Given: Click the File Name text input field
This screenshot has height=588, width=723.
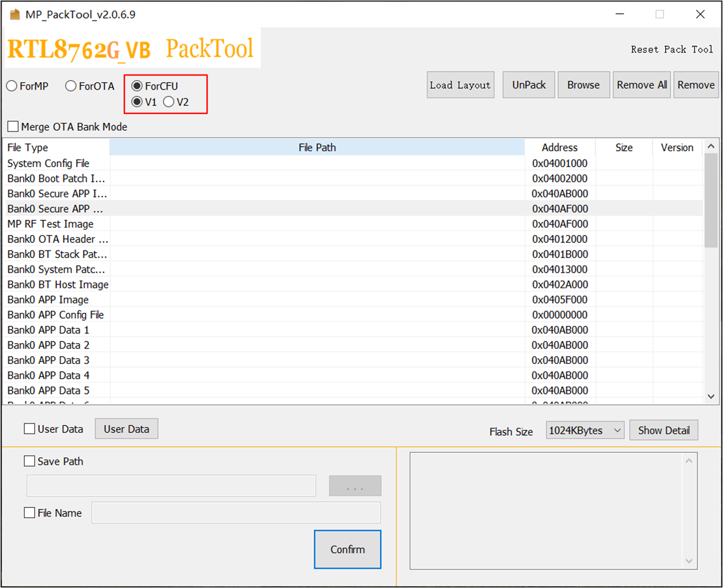Looking at the screenshot, I should point(236,513).
